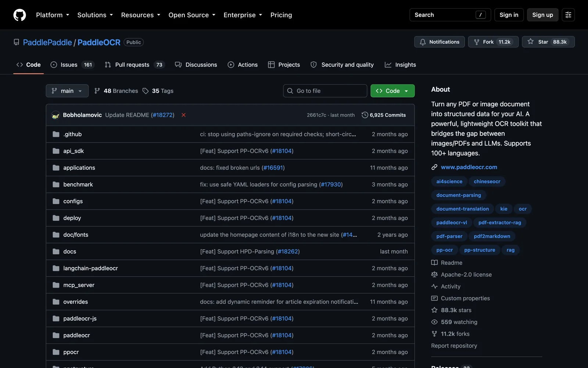Select the pdf2markdown topic tag

[492, 236]
